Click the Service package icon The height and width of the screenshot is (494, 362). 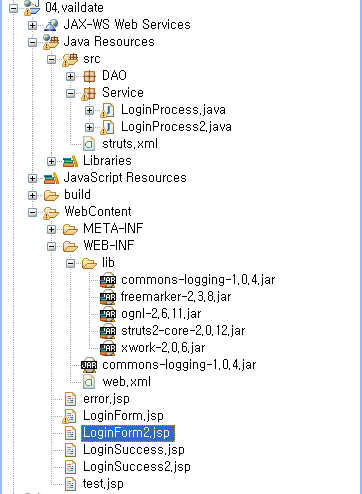tap(89, 93)
